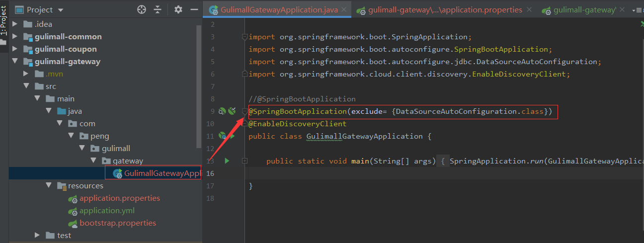
Task: Click the Project panel title icon
Action: point(19,10)
